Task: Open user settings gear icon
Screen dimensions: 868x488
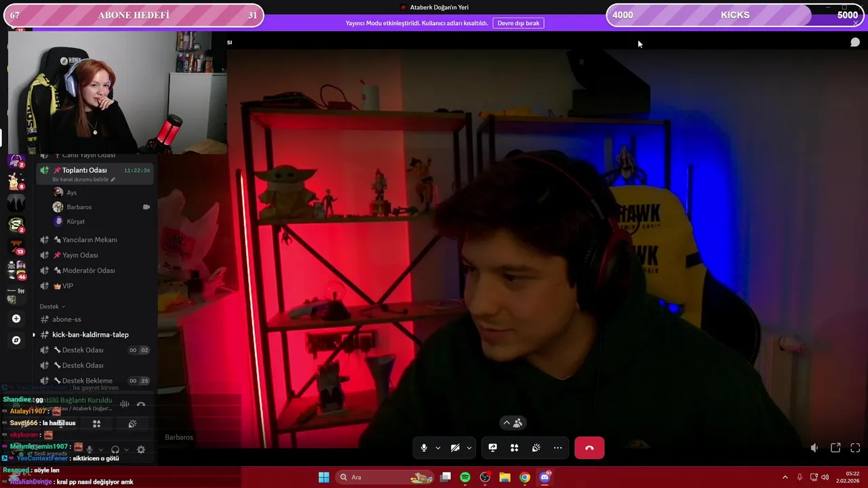Action: (141, 449)
